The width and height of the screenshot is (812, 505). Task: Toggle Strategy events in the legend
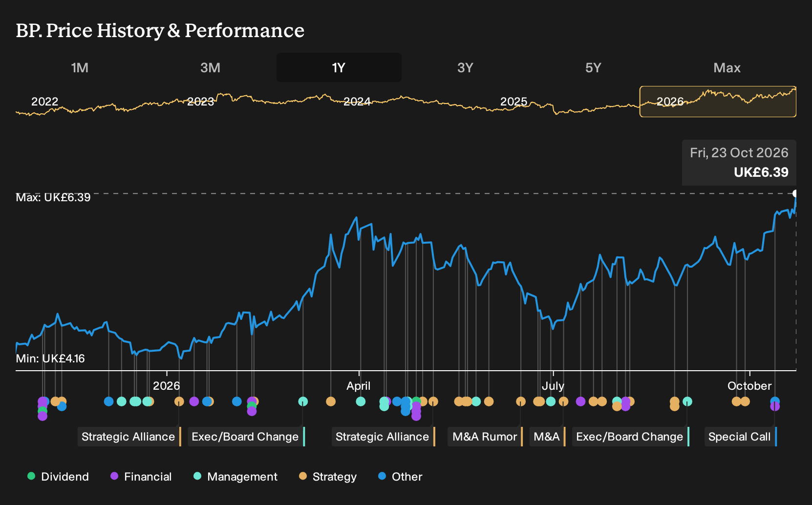(328, 477)
